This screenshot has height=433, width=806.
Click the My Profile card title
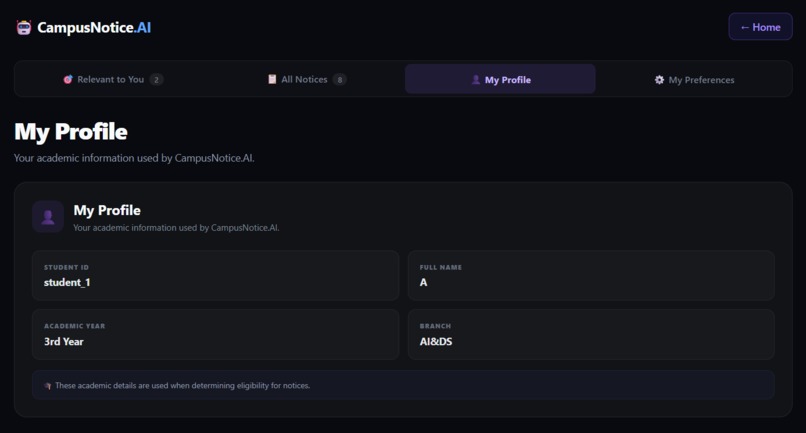tap(107, 210)
